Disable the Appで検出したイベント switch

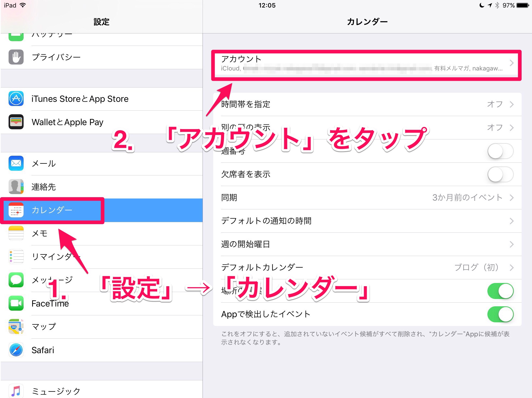tap(500, 314)
